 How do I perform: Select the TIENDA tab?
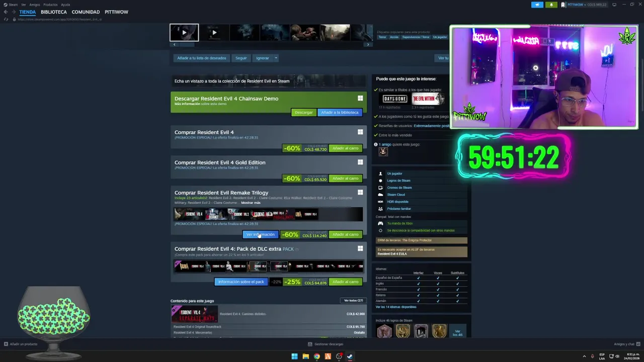tap(28, 12)
